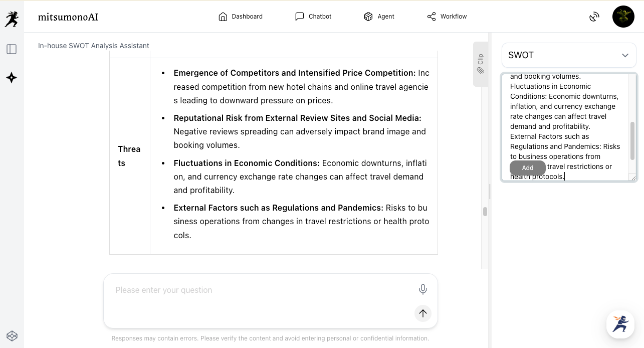Click the chat conversation scrollbar thumb
644x348 pixels.
click(x=485, y=212)
